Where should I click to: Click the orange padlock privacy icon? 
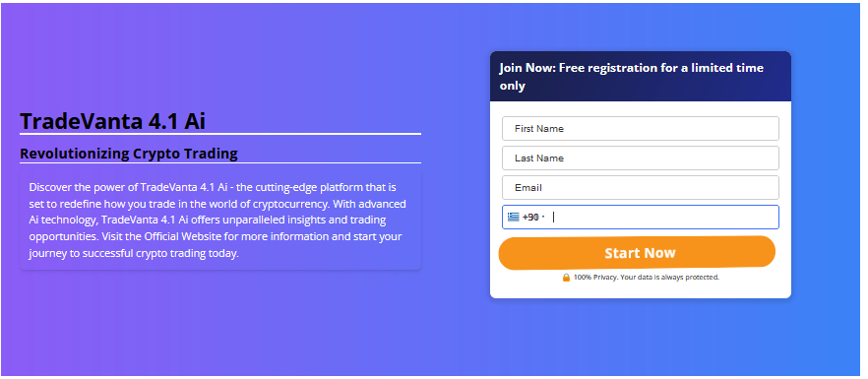(x=566, y=277)
